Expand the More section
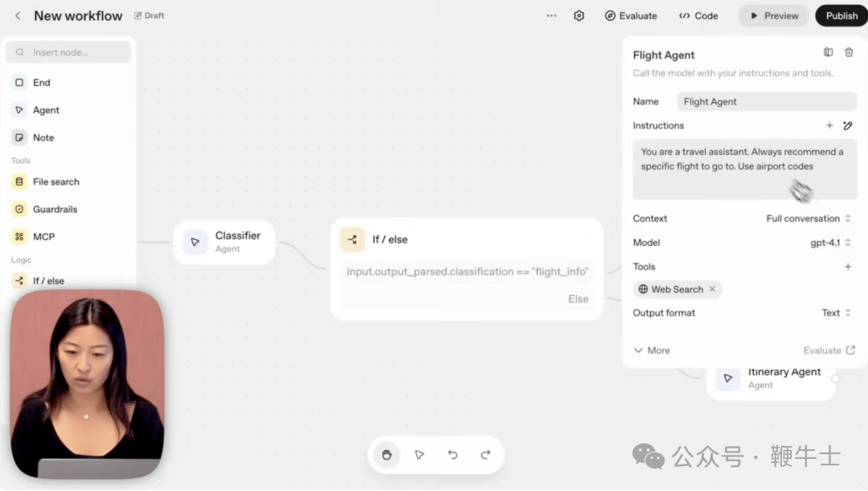This screenshot has width=868, height=491. pos(652,350)
